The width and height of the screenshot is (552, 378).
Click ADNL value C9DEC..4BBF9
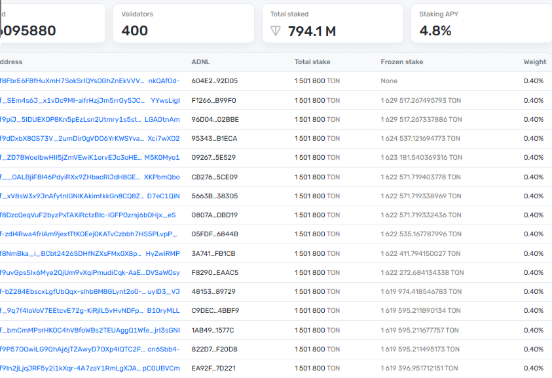[x=215, y=310]
